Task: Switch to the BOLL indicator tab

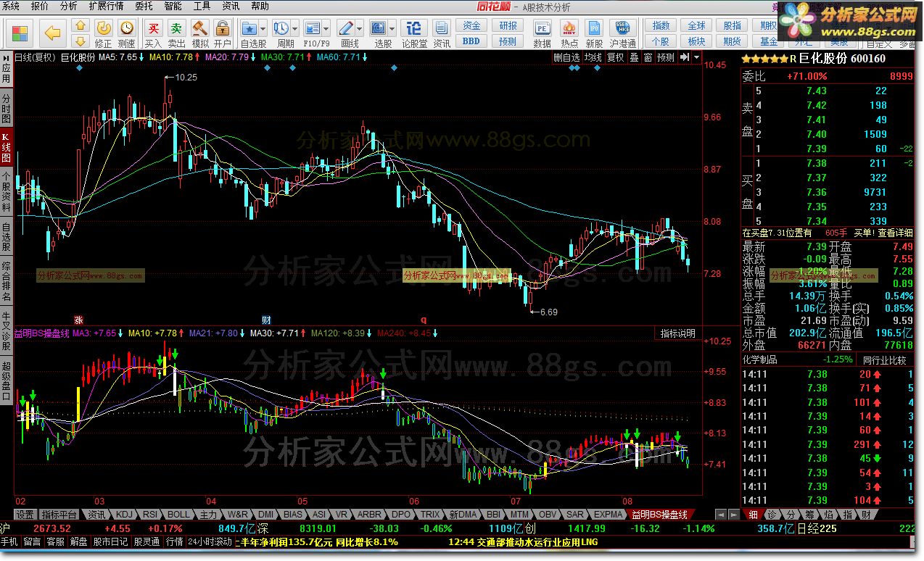Action: click(178, 515)
